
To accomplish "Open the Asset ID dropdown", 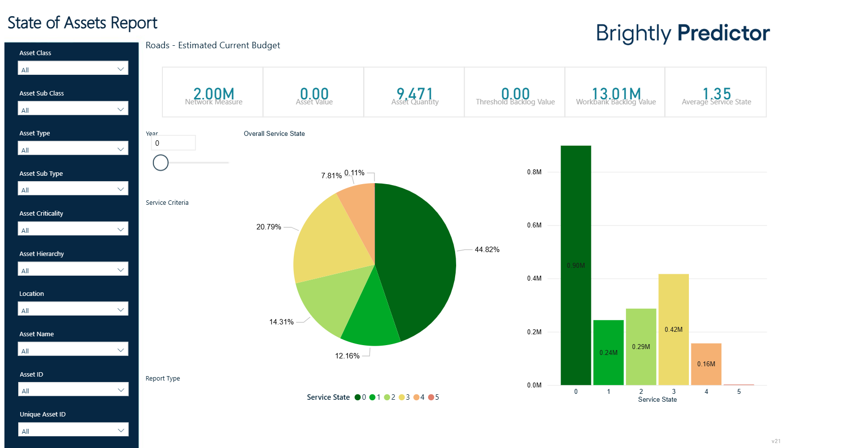I will (x=73, y=390).
